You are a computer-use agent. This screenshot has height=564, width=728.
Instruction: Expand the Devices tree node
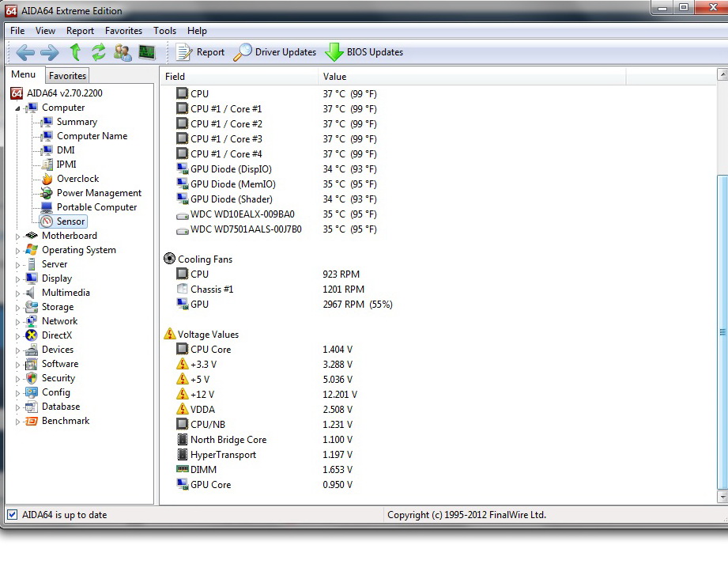17,350
